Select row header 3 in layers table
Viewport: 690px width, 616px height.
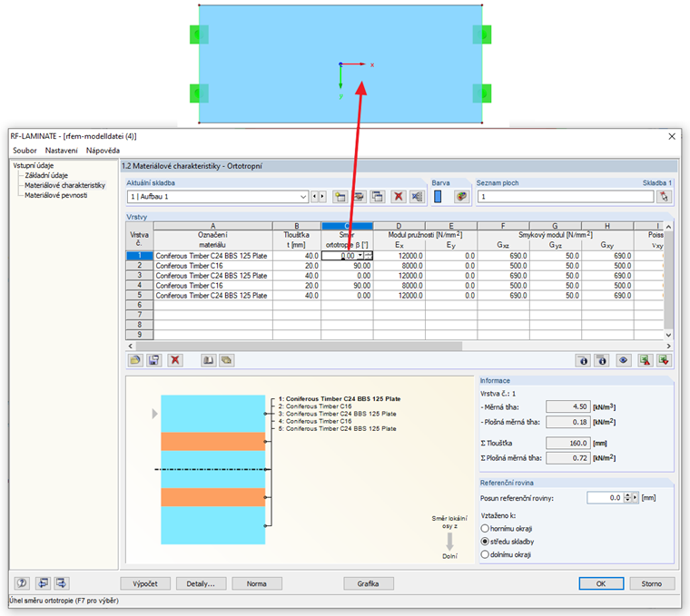(140, 275)
